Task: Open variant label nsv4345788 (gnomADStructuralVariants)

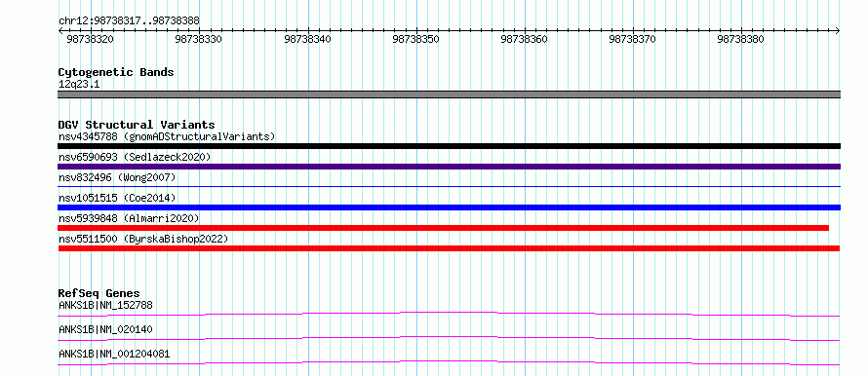Action: tap(167, 136)
